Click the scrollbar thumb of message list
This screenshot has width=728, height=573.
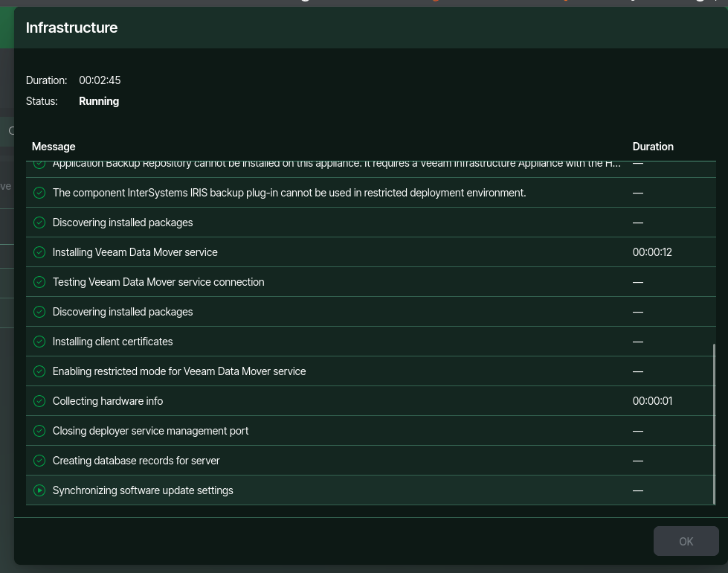pyautogui.click(x=714, y=424)
